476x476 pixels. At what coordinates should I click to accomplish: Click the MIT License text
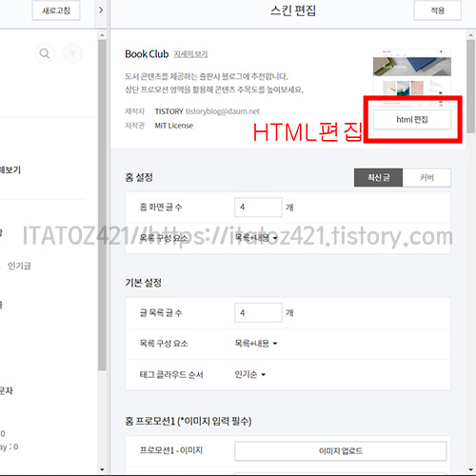pos(174,126)
